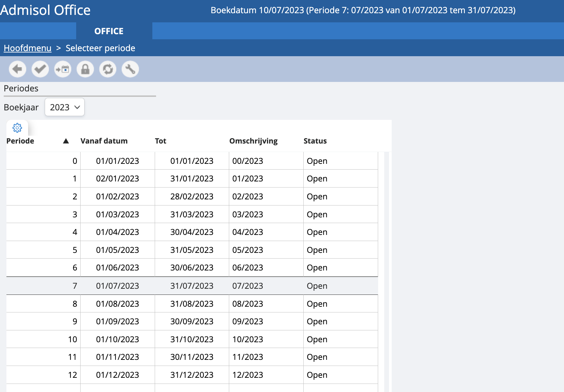Select the period 12 row 12/2023
Image resolution: width=564 pixels, height=392 pixels.
pyautogui.click(x=247, y=375)
